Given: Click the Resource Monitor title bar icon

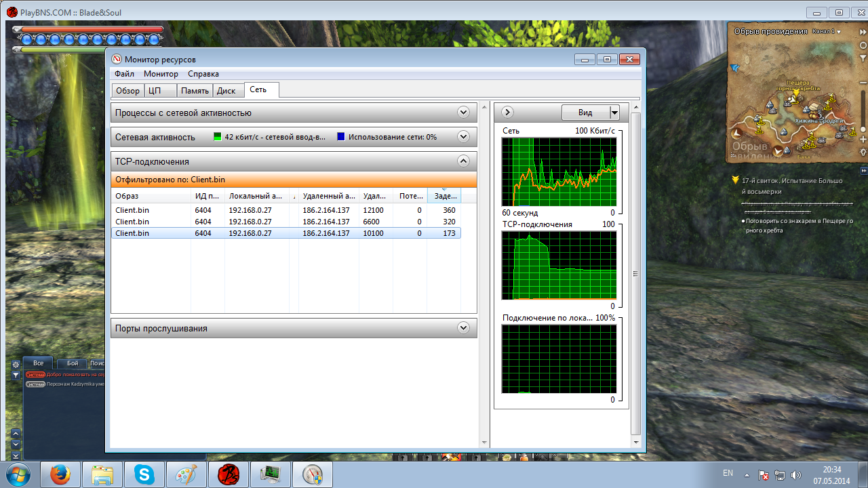Looking at the screenshot, I should pos(117,60).
